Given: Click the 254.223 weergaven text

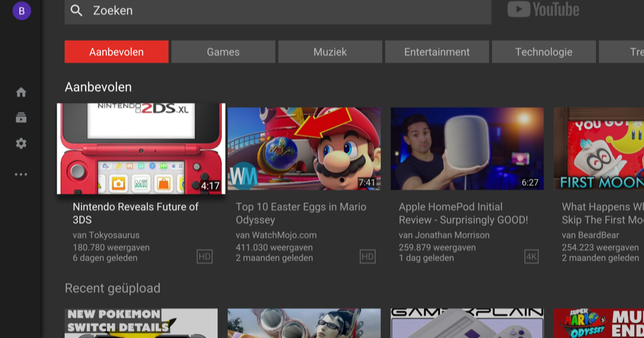Looking at the screenshot, I should tap(600, 247).
